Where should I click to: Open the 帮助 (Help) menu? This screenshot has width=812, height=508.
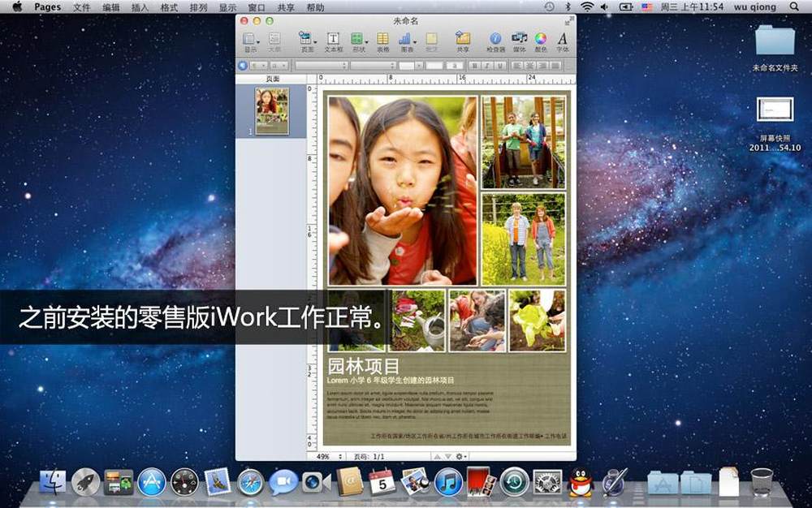(315, 6)
